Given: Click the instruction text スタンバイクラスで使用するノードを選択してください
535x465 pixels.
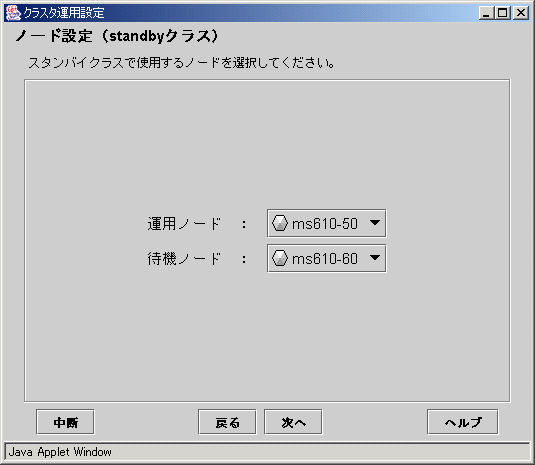Looking at the screenshot, I should coord(181,63).
